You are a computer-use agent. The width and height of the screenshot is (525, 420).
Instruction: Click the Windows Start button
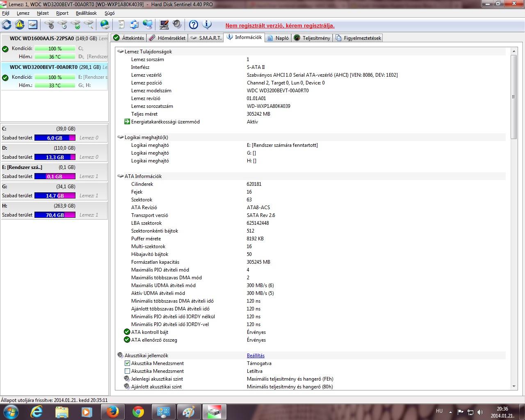point(10,412)
